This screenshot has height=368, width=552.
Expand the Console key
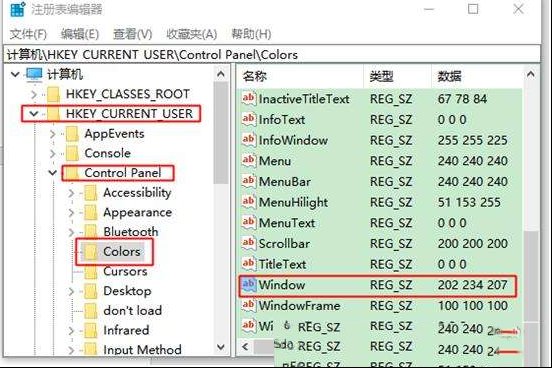52,154
